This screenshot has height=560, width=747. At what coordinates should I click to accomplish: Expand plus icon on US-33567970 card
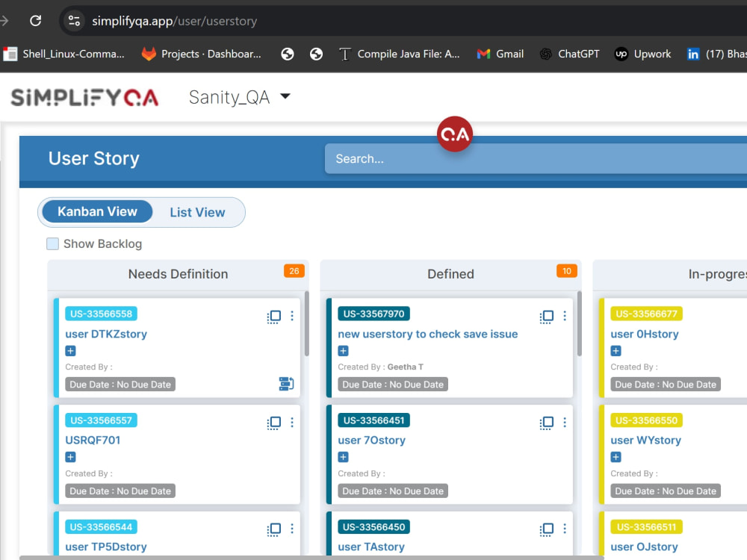343,351
